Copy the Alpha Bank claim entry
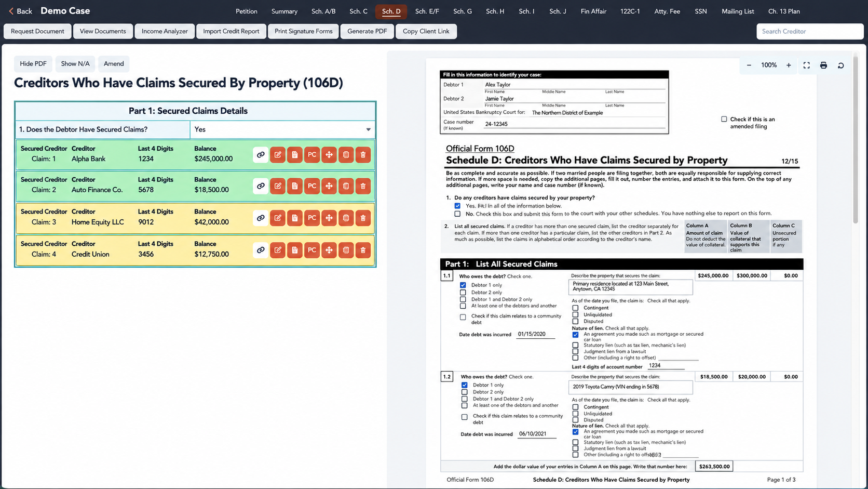The width and height of the screenshot is (868, 489). (346, 154)
